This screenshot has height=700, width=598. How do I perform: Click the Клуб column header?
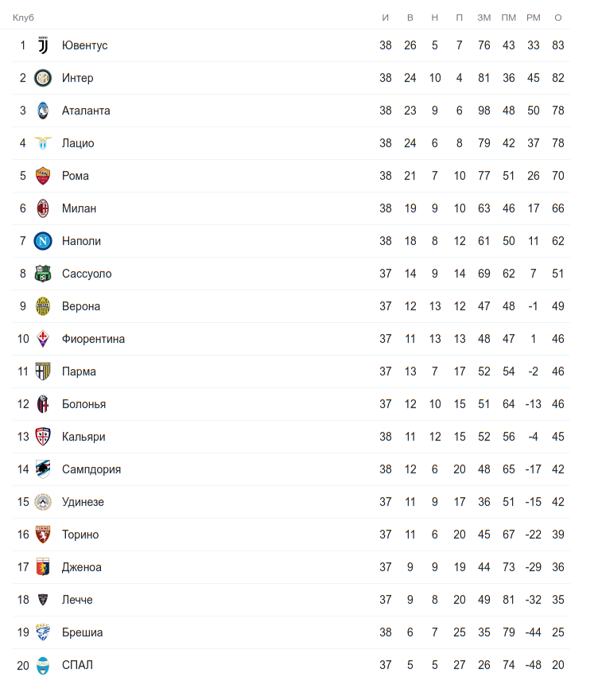click(24, 17)
